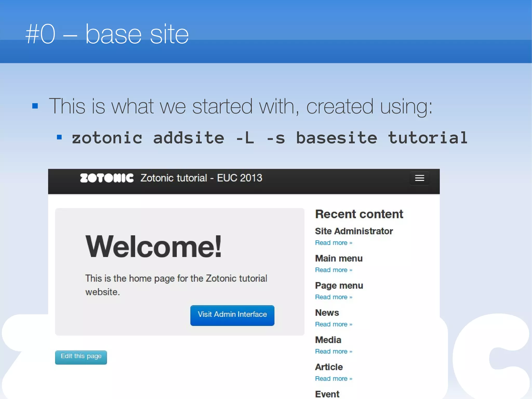Follow Read more under Page menu
This screenshot has width=532, height=399.
coord(334,297)
